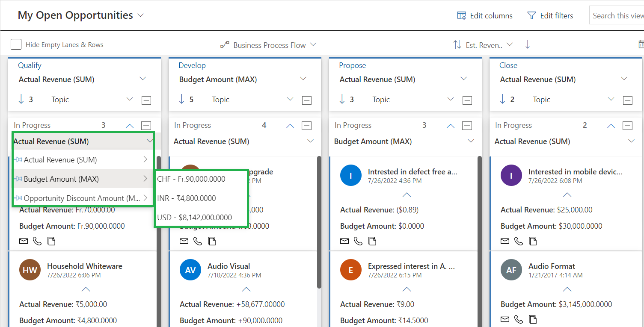Open the My Open Opportunities view selector
The image size is (644, 327).
140,15
